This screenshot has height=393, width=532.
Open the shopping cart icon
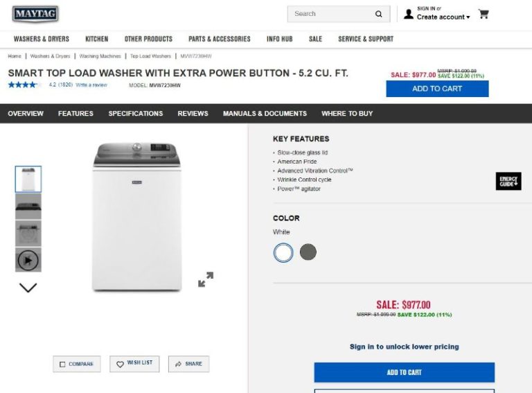tap(484, 14)
